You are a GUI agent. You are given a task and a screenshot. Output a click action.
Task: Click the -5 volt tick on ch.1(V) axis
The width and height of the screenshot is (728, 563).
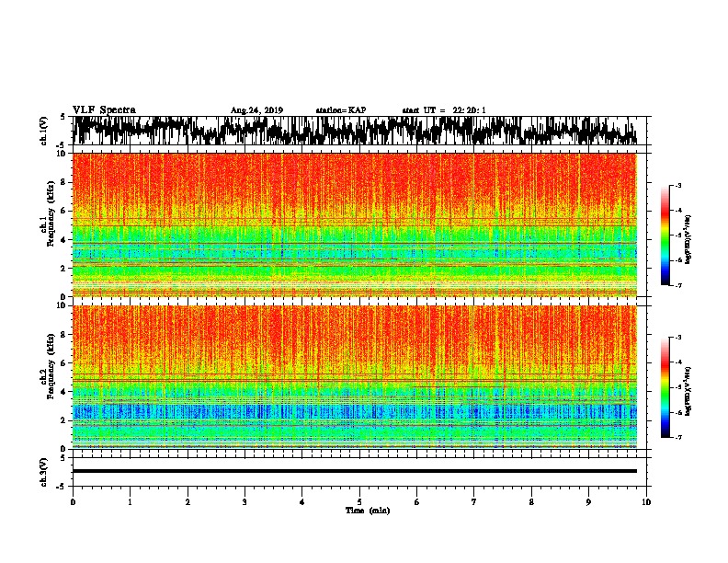(x=62, y=144)
